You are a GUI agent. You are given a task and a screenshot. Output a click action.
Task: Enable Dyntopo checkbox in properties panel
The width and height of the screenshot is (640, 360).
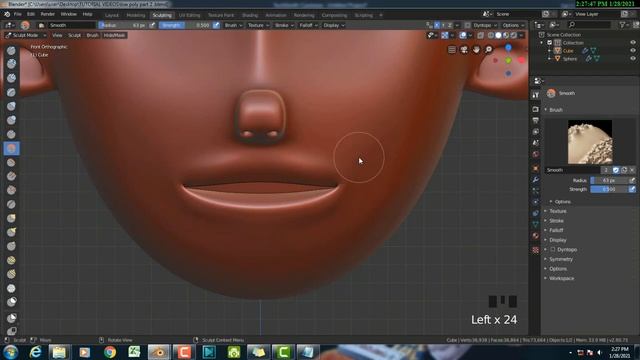tap(553, 249)
